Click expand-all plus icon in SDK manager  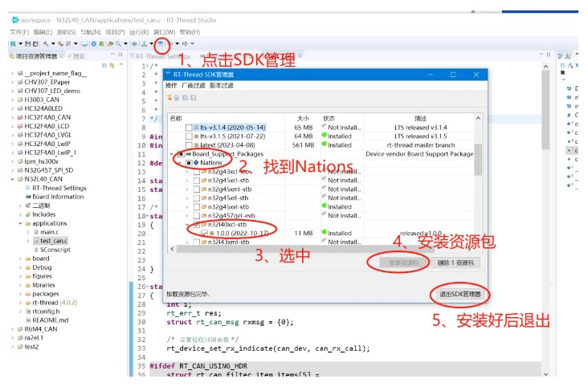tap(186, 98)
